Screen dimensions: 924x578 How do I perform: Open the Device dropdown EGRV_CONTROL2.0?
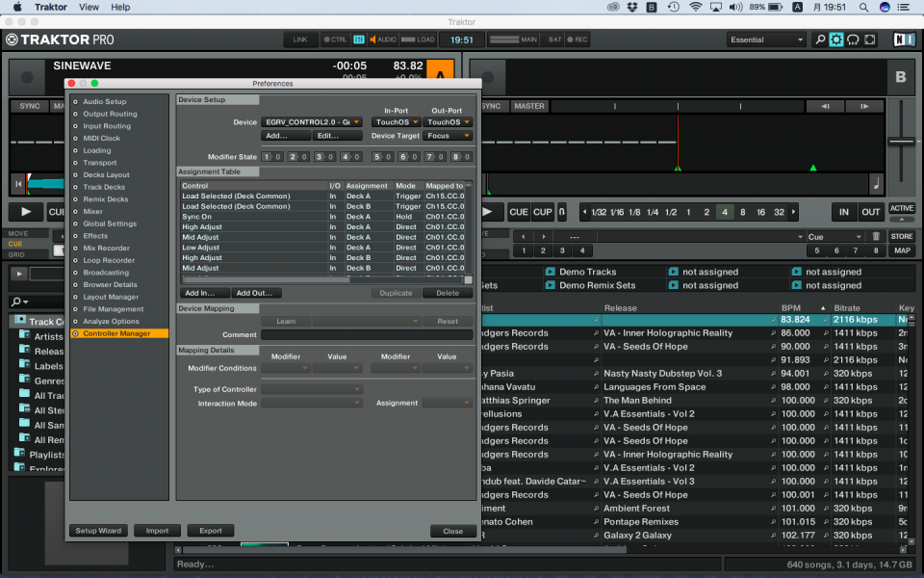pyautogui.click(x=312, y=122)
